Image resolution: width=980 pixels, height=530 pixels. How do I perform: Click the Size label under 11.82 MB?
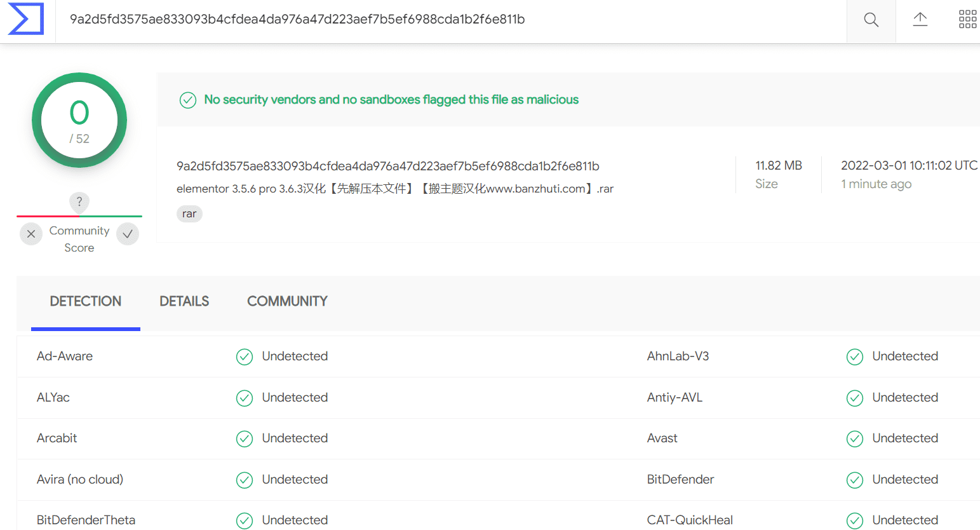click(767, 184)
